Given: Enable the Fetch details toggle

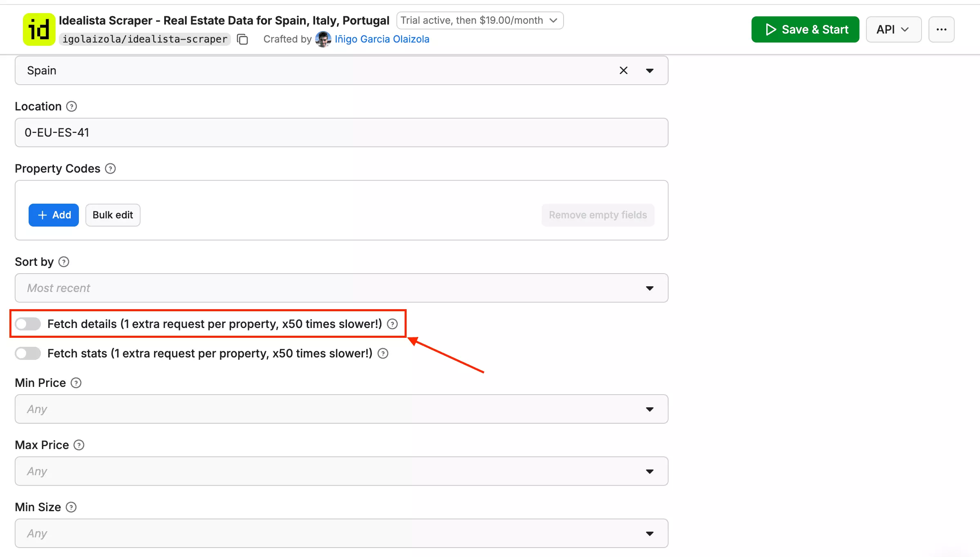Looking at the screenshot, I should (28, 324).
